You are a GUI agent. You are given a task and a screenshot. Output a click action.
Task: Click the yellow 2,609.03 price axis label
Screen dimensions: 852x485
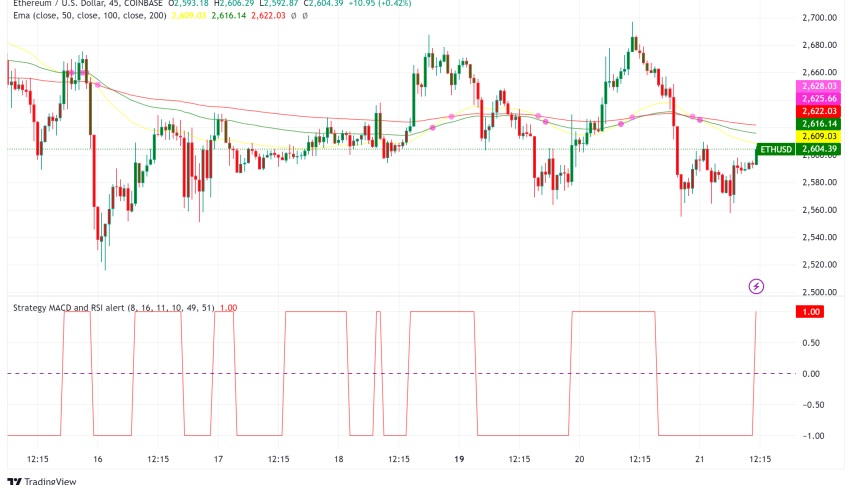point(819,136)
